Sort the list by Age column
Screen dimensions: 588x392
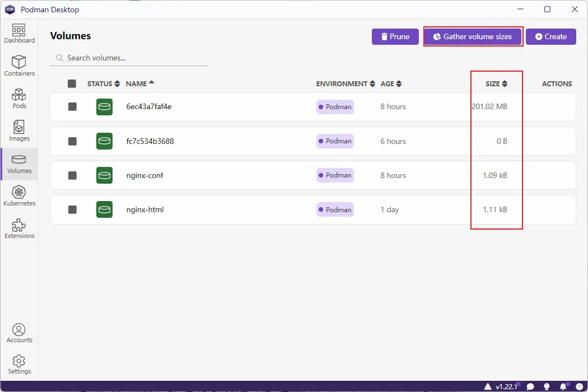[x=391, y=84]
